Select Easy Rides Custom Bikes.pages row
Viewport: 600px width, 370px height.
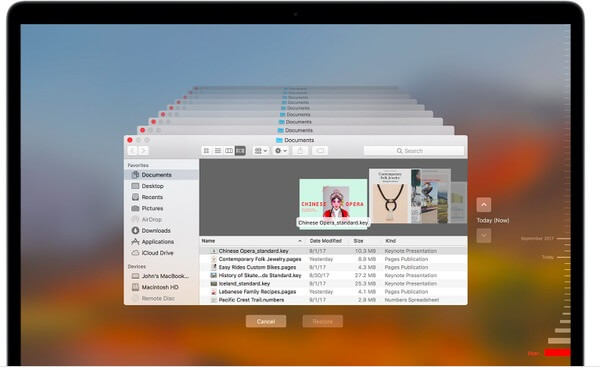333,267
